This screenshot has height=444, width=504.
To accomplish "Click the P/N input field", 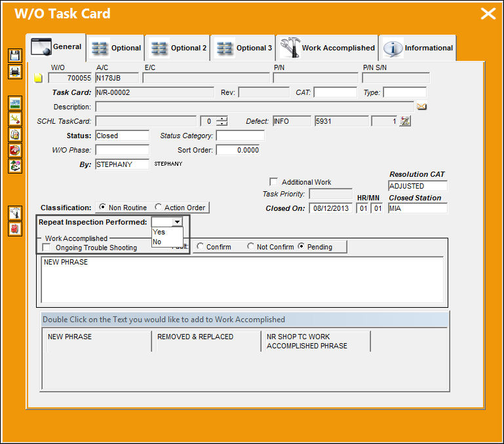I will 315,78.
